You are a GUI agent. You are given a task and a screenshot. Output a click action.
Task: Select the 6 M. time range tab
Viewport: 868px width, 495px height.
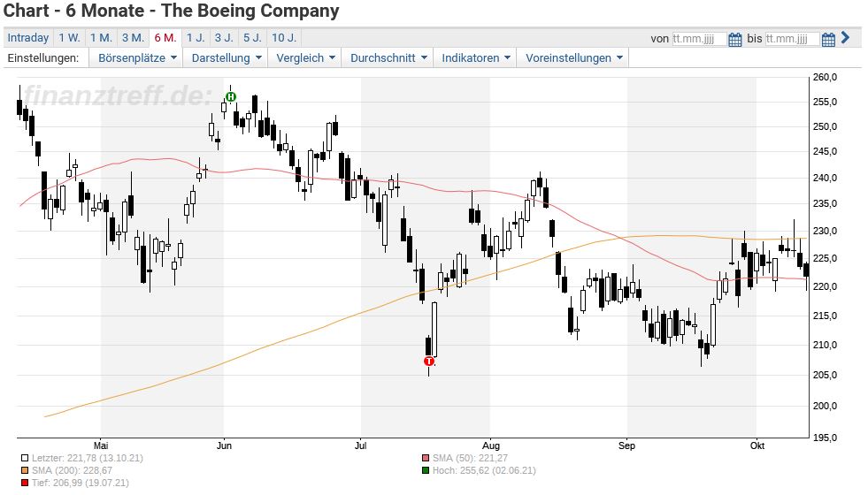(165, 38)
